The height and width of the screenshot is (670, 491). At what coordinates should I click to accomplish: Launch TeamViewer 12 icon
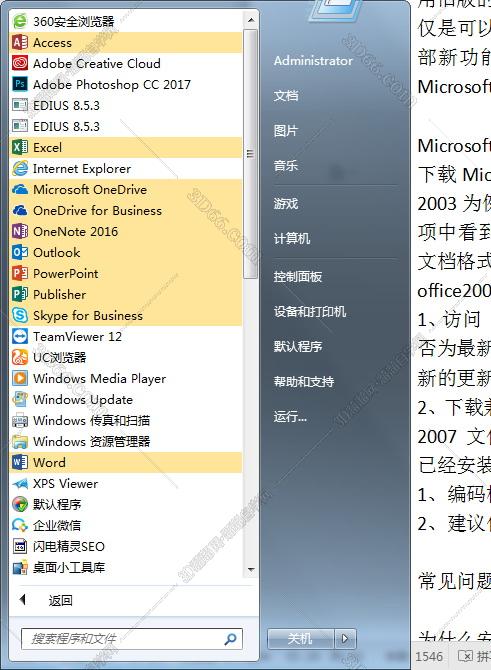(20, 336)
